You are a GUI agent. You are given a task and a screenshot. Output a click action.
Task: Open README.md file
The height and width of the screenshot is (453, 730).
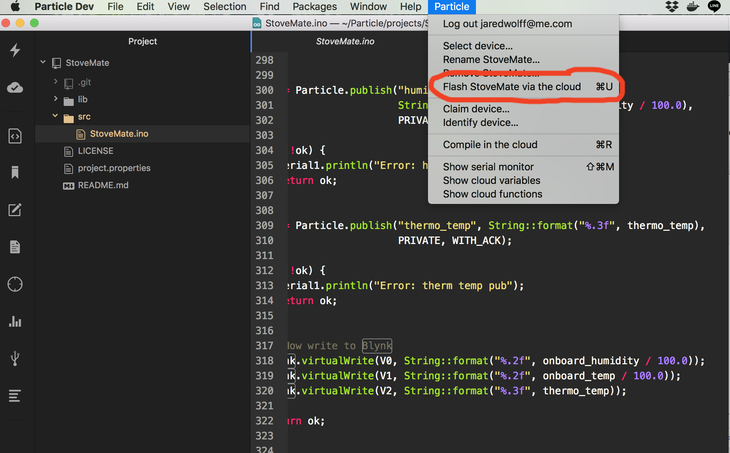click(103, 185)
